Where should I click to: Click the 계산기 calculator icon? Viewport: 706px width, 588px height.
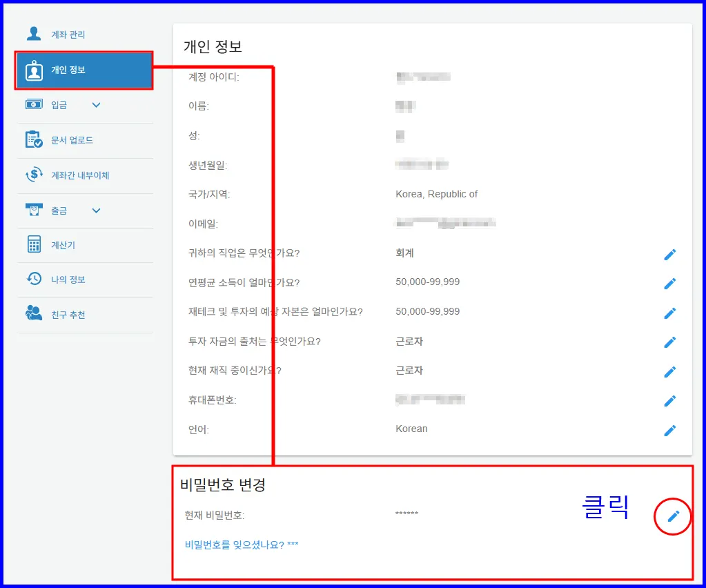(34, 244)
